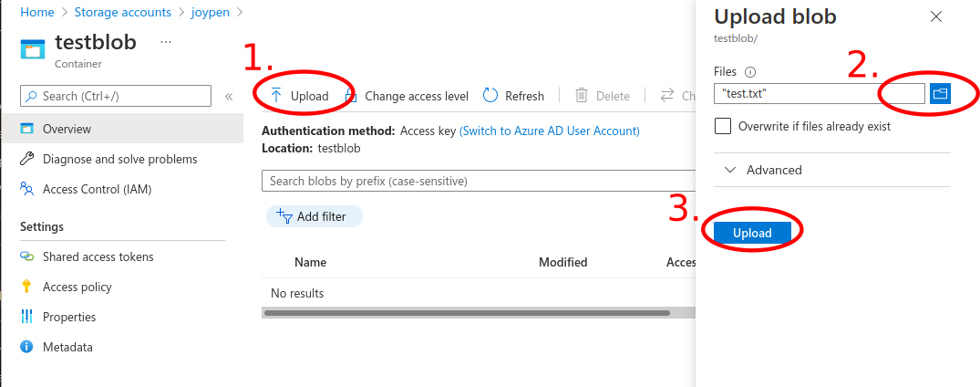Refresh the blob list
The height and width of the screenshot is (387, 980).
pyautogui.click(x=514, y=96)
